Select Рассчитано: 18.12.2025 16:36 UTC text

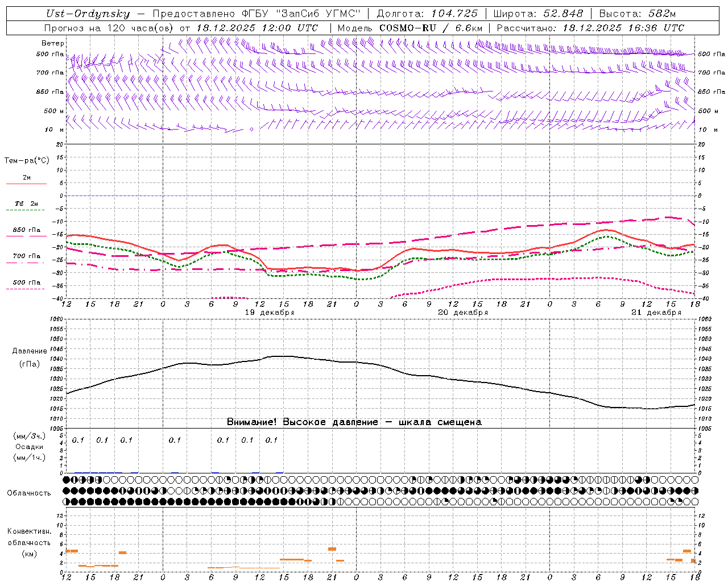pyautogui.click(x=590, y=27)
